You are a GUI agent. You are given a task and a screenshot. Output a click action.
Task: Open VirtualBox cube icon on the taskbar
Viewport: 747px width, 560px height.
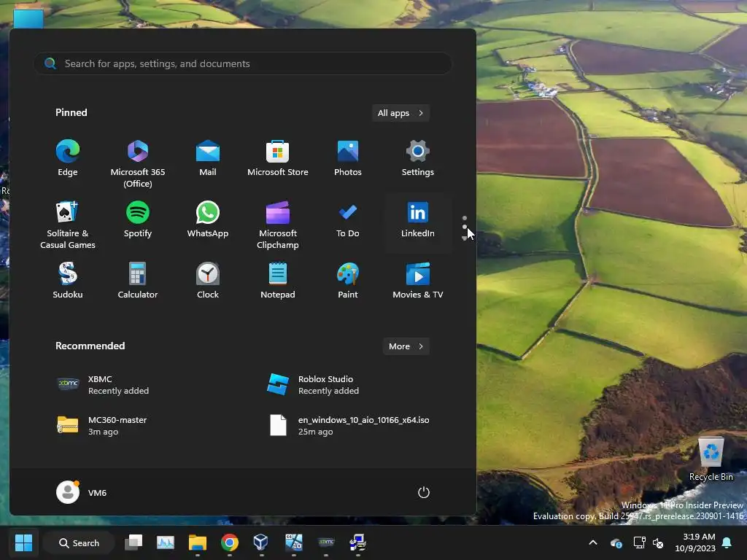[x=260, y=542]
